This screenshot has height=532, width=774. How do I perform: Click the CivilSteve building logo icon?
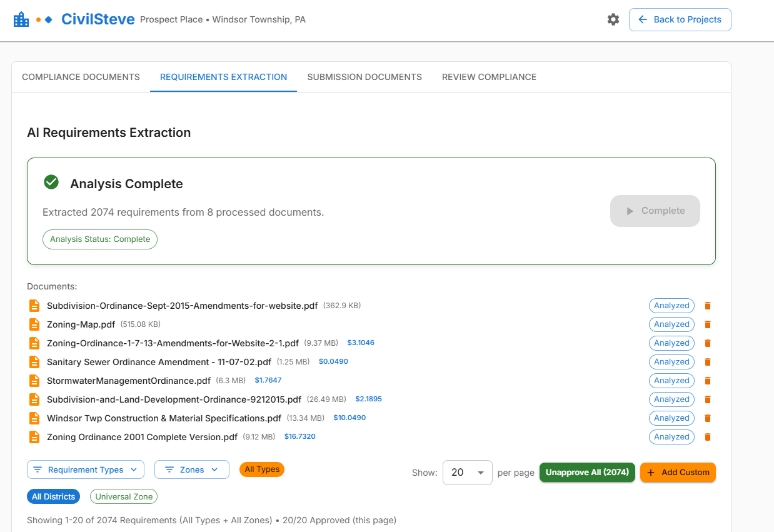21,19
